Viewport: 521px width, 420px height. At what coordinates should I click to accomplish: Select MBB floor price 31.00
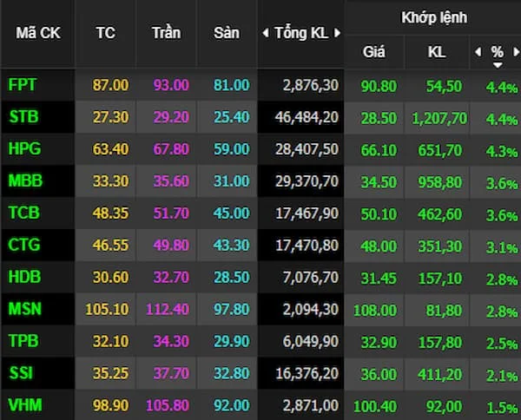tap(231, 181)
